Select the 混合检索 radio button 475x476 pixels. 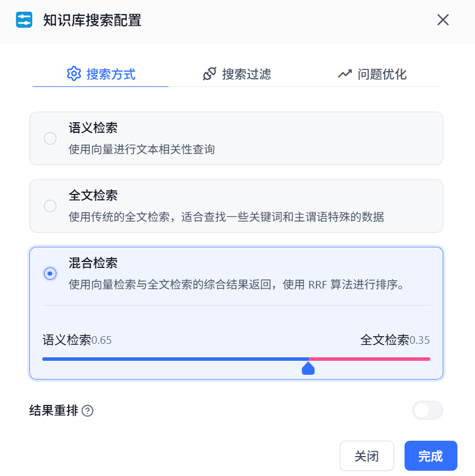50,273
